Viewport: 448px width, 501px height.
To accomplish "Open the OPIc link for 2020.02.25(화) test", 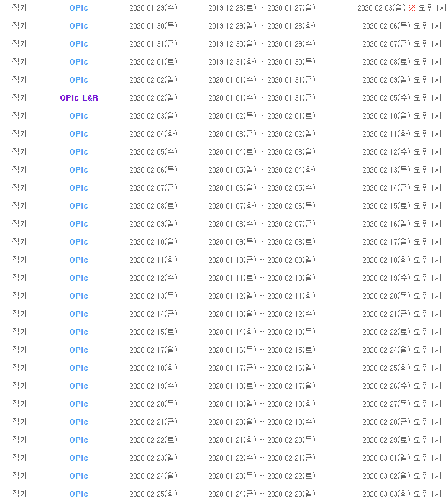I will tap(79, 494).
